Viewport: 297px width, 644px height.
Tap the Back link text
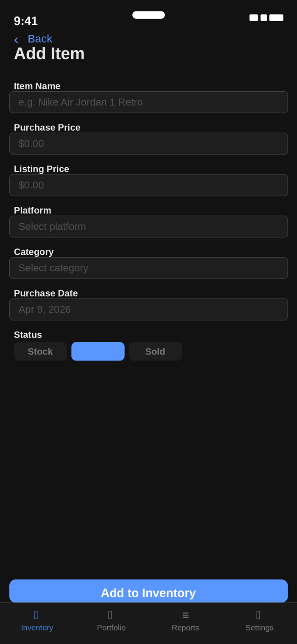40,39
